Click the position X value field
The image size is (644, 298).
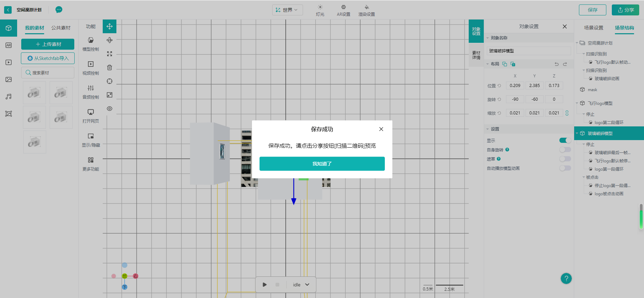[x=515, y=86]
